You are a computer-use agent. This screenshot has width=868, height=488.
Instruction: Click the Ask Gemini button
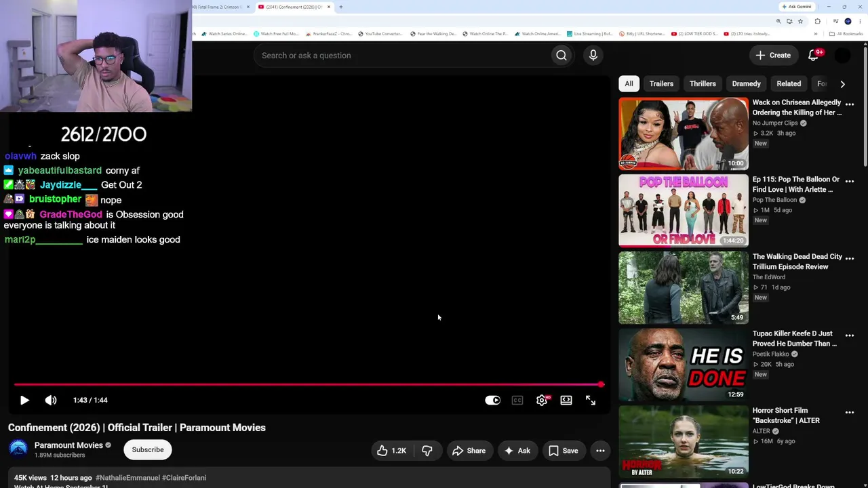coord(797,7)
